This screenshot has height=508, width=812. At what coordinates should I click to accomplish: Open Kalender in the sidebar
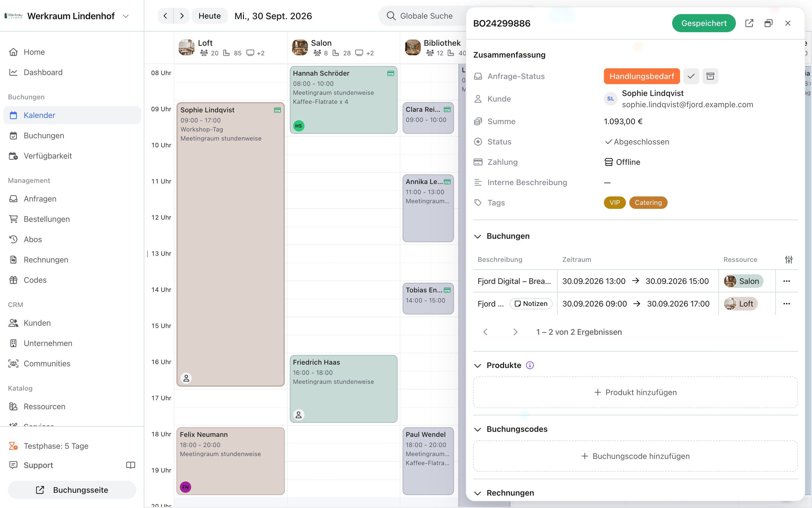click(72, 115)
